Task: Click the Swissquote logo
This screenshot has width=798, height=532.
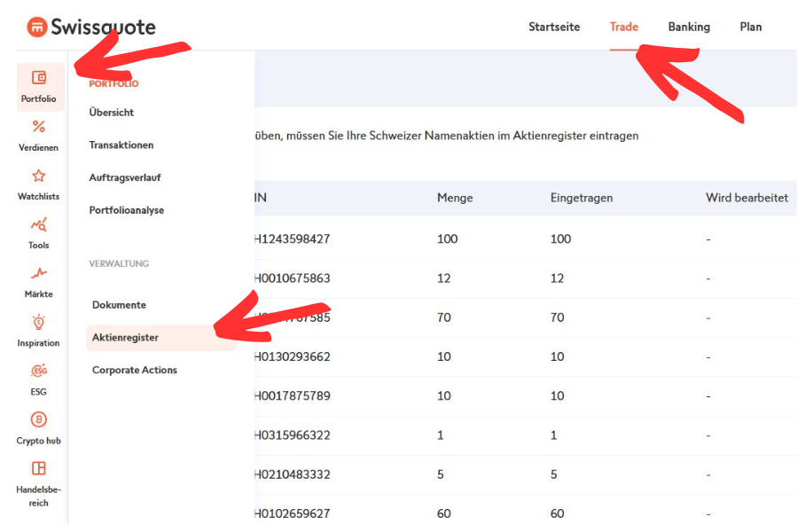Action: tap(90, 27)
